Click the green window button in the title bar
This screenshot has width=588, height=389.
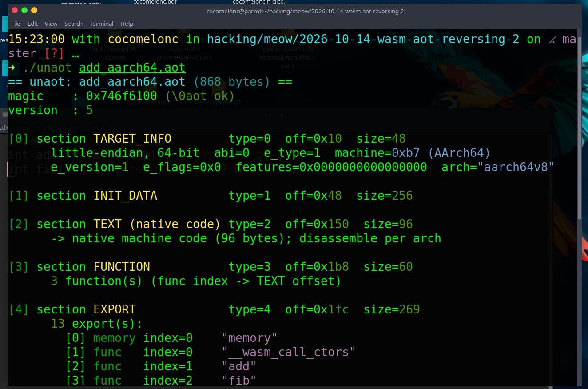click(x=24, y=11)
